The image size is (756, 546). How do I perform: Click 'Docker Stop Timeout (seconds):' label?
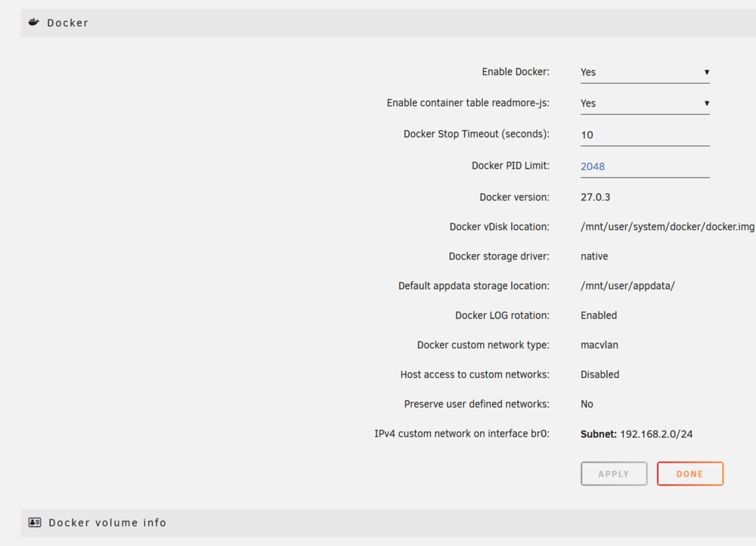476,134
